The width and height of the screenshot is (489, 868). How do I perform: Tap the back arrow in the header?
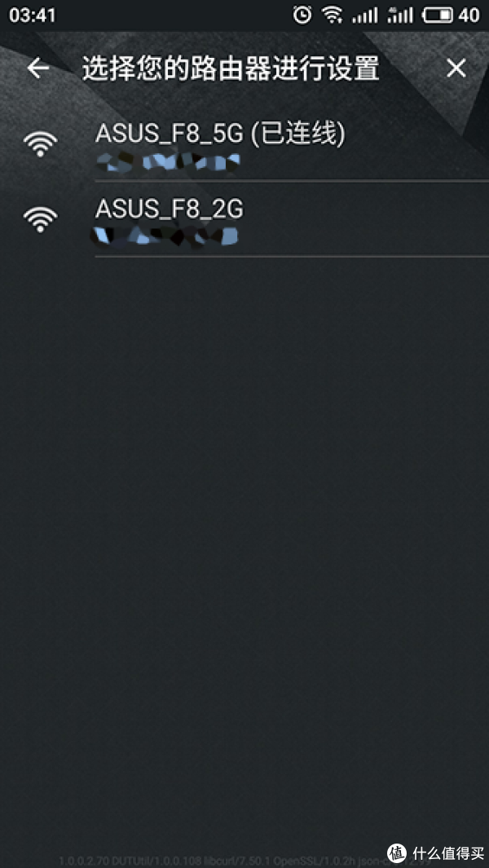pyautogui.click(x=38, y=68)
